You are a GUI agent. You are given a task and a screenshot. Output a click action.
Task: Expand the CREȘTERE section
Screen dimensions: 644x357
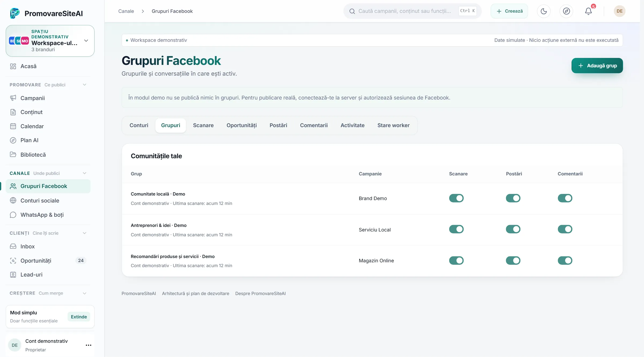85,293
